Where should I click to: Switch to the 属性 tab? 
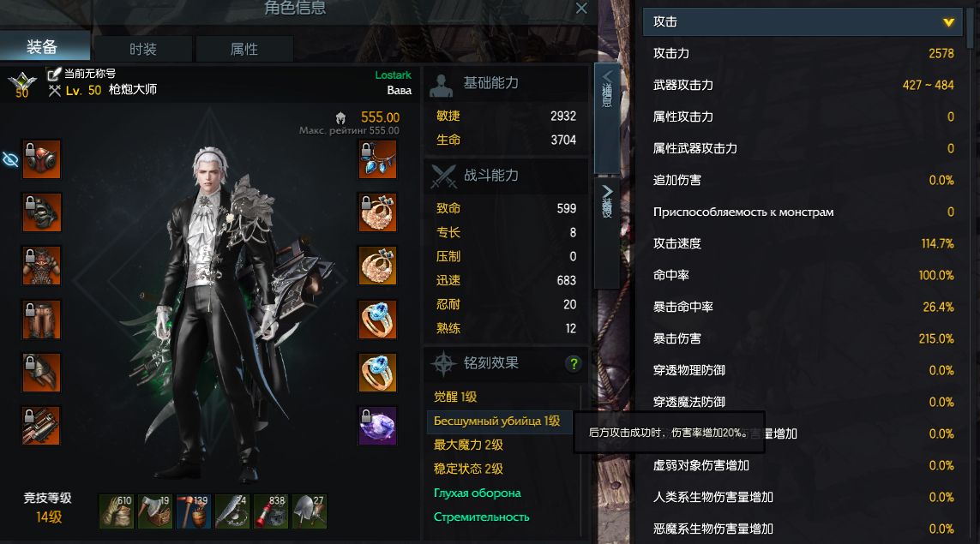pos(244,49)
